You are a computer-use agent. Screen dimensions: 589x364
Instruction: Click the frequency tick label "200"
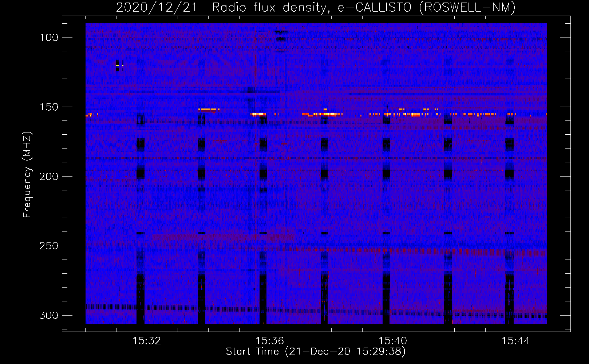(x=49, y=177)
